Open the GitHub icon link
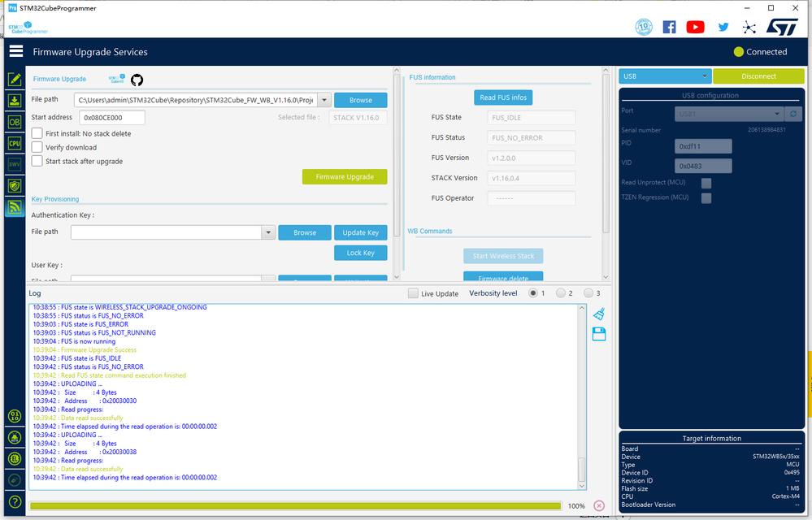The width and height of the screenshot is (812, 520). [137, 80]
